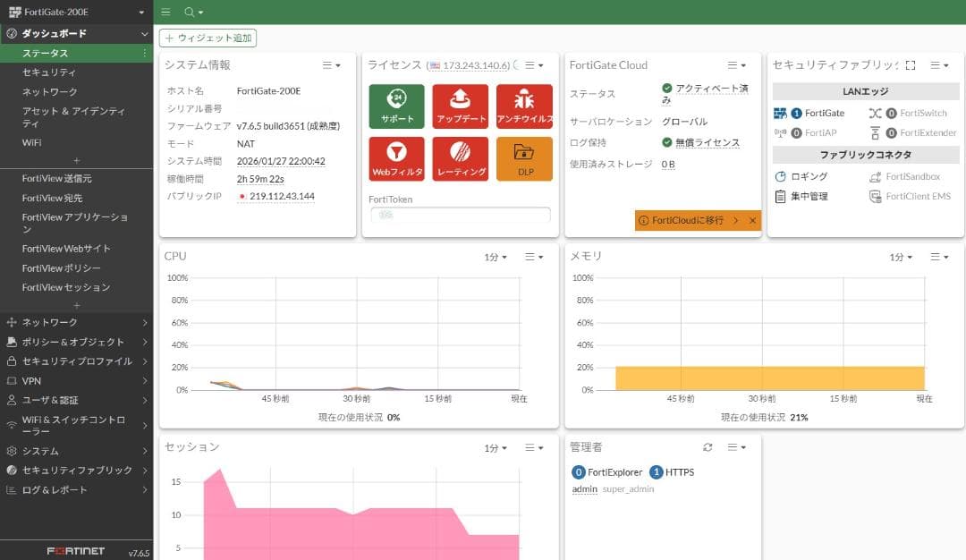Refresh the 管理者 widget
Image resolution: width=966 pixels, height=560 pixels.
pyautogui.click(x=708, y=447)
